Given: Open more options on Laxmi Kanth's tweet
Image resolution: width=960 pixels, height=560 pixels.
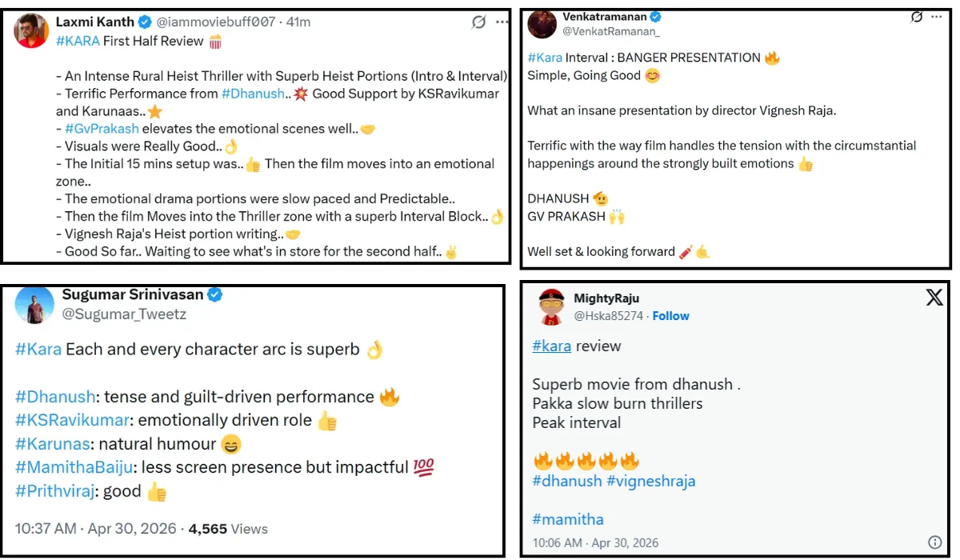Looking at the screenshot, I should pos(502,22).
